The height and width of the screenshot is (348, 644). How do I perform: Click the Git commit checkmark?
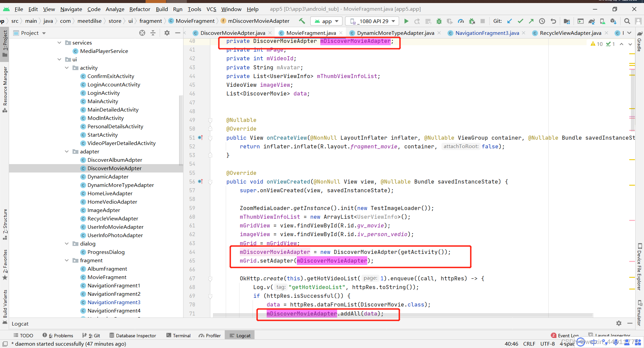coord(521,21)
